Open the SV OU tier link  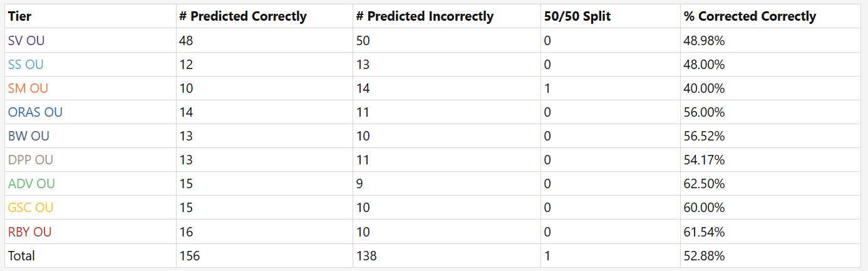tap(26, 41)
